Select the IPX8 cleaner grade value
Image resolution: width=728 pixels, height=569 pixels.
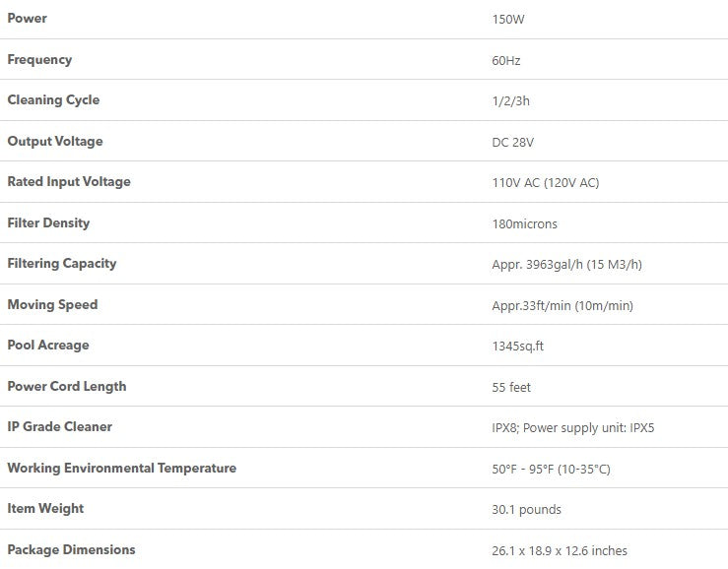506,428
